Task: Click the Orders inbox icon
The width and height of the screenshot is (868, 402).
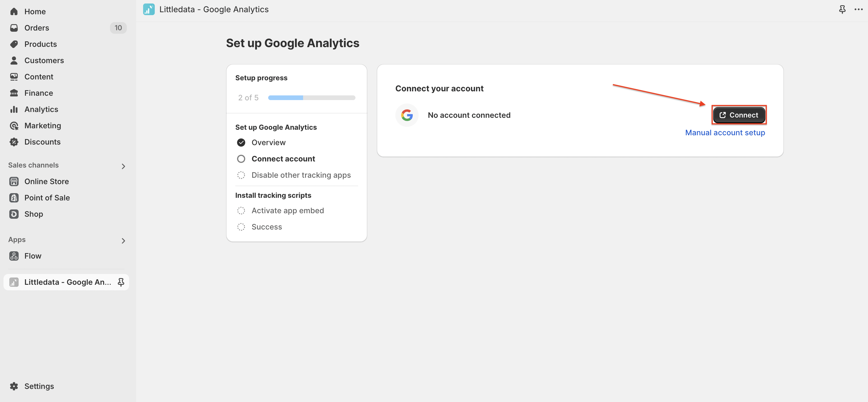Action: coord(14,28)
